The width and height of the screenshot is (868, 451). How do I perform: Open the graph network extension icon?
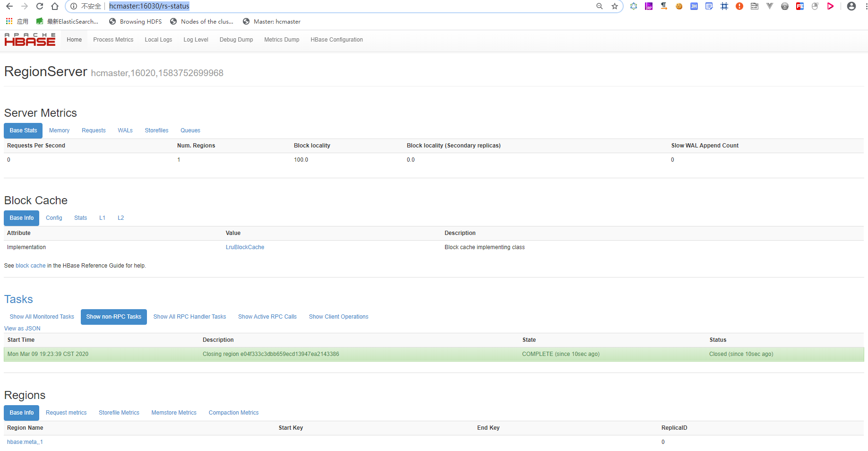634,6
